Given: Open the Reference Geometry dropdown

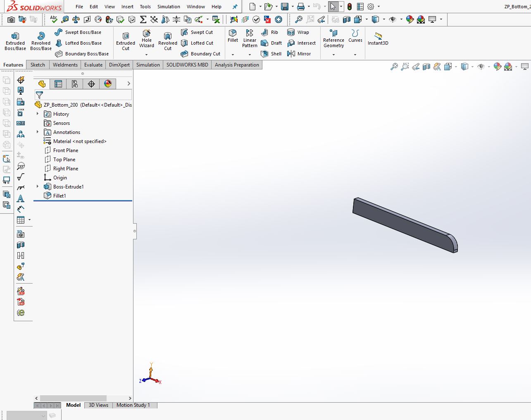Looking at the screenshot, I should pyautogui.click(x=333, y=55).
